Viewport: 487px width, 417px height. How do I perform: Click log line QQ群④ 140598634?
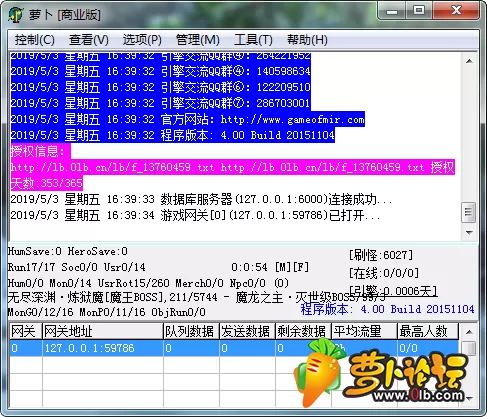click(161, 71)
